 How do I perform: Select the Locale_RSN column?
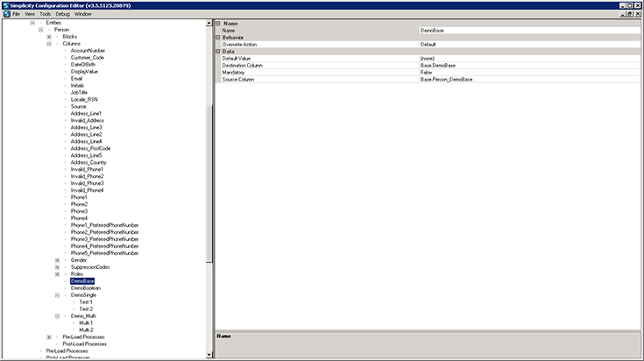click(x=84, y=99)
